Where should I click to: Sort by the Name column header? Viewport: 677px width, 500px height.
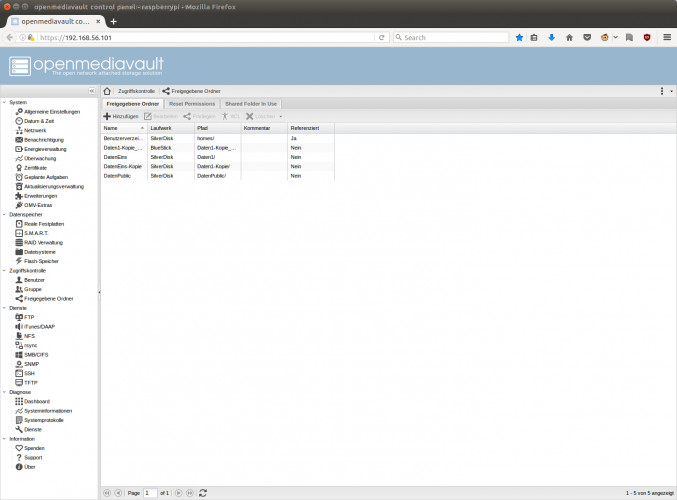click(x=124, y=128)
